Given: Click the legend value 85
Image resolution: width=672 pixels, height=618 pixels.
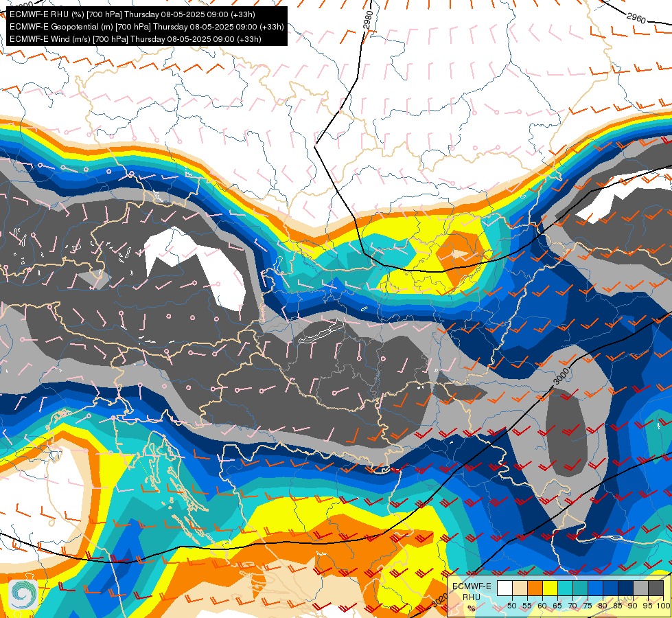Looking at the screenshot, I should 618,606.
